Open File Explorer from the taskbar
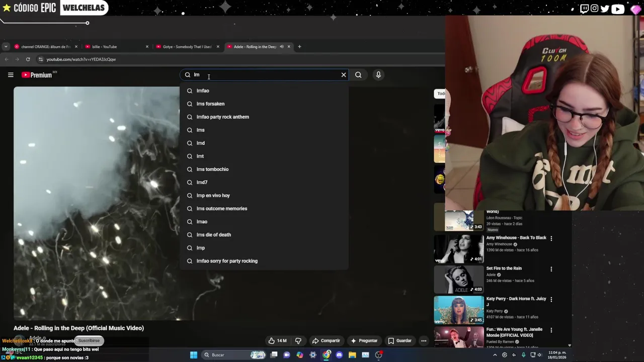This screenshot has height=362, width=644. [352, 355]
